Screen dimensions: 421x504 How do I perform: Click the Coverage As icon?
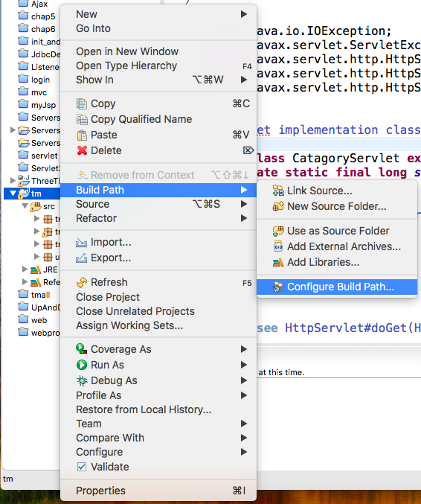pos(82,349)
